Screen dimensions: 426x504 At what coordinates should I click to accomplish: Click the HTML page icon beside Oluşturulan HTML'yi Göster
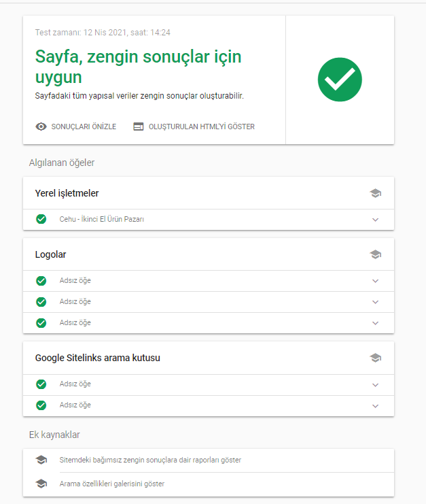coord(139,127)
